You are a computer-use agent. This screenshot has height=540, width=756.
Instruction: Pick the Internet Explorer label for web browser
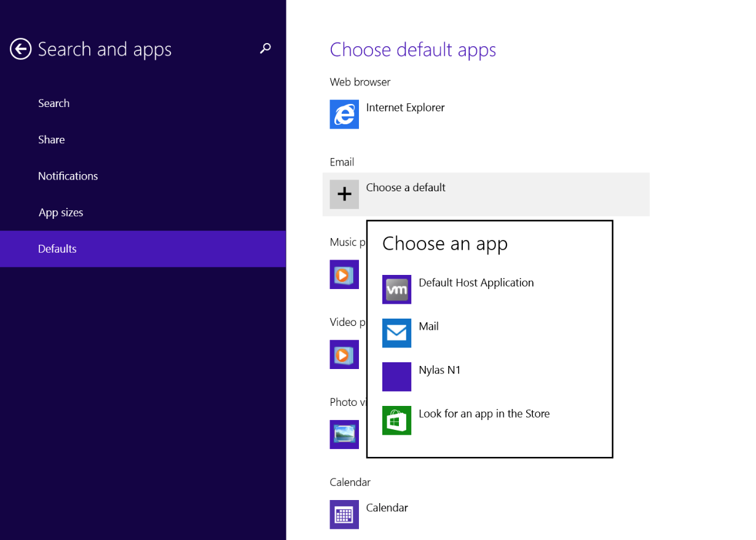[405, 108]
